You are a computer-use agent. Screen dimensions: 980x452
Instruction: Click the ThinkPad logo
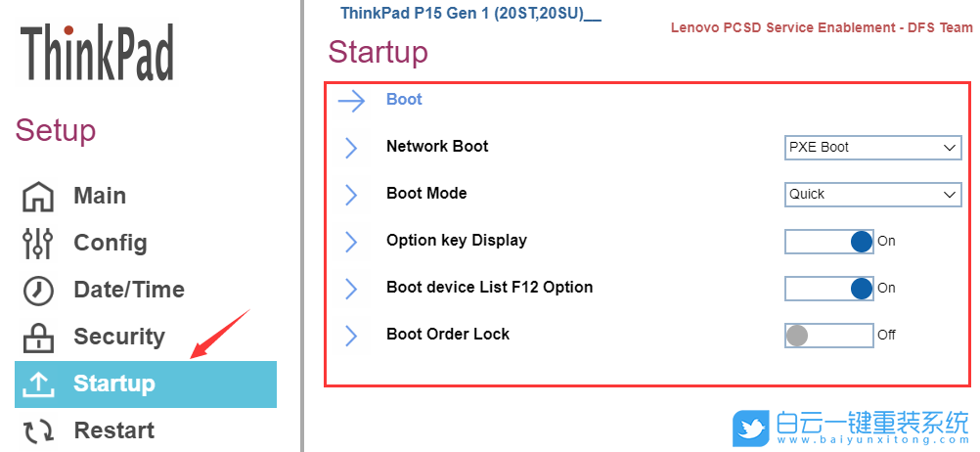tap(97, 53)
